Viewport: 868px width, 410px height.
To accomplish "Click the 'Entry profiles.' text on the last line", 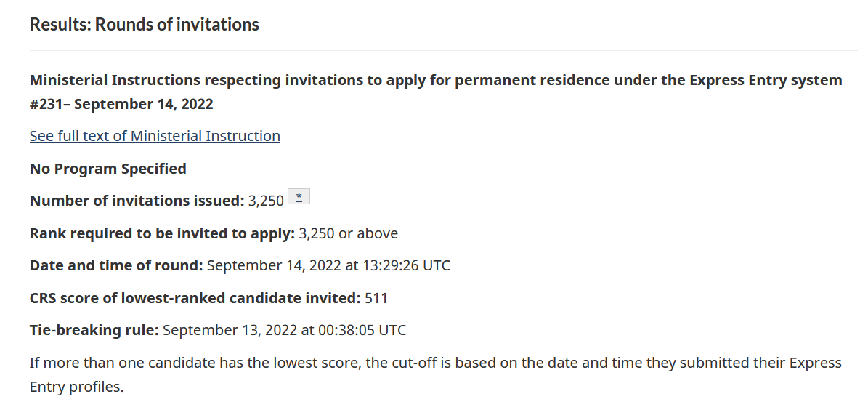I will (77, 387).
